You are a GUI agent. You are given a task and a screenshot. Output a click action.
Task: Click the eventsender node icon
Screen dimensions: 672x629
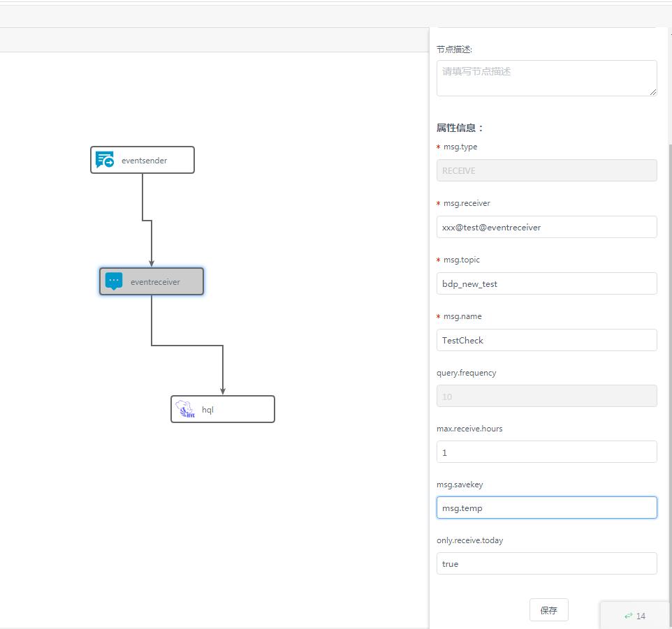[x=105, y=160]
